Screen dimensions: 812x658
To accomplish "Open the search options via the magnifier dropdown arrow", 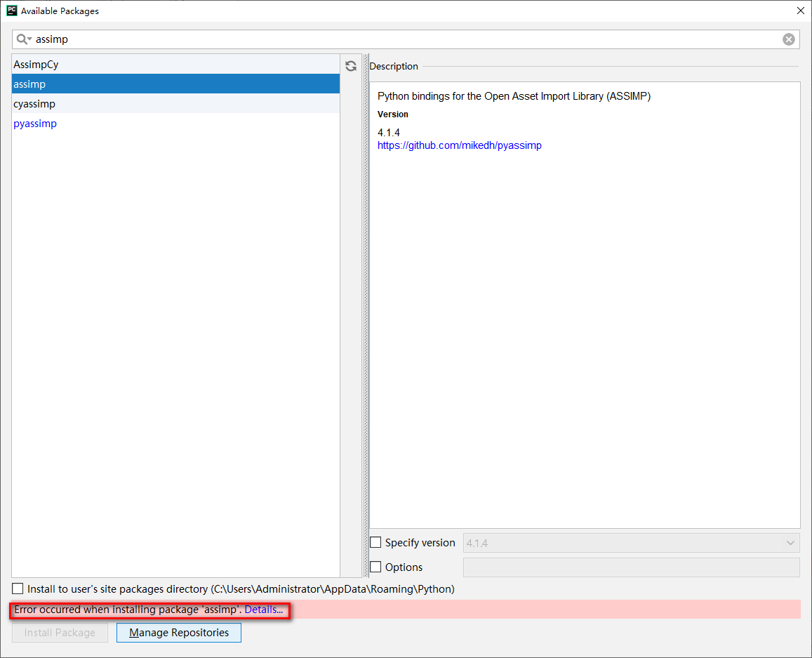I will (x=28, y=39).
